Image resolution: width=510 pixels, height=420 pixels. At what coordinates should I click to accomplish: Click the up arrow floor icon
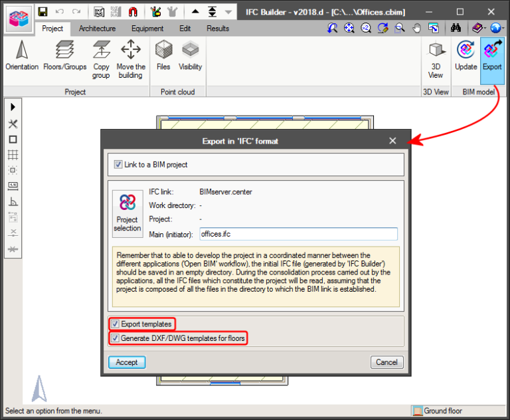195,12
